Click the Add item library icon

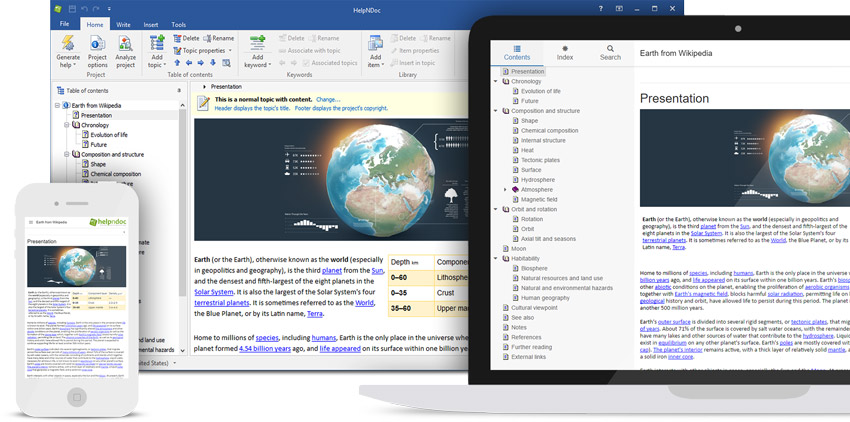pos(375,43)
